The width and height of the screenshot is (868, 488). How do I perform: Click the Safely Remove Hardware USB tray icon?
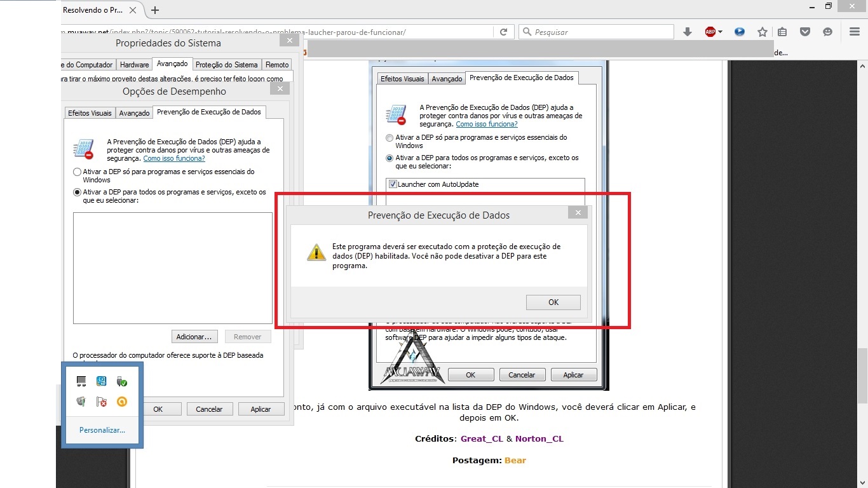click(122, 381)
